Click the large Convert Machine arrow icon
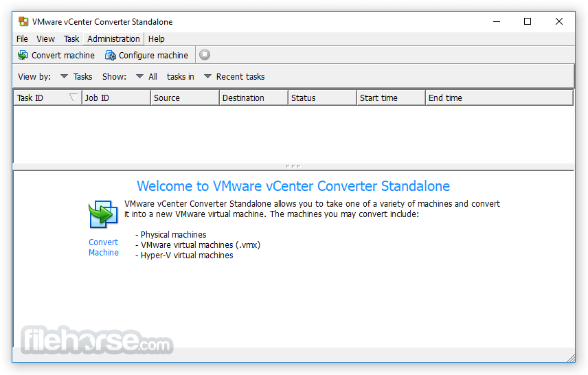This screenshot has width=588, height=375. coord(103,214)
